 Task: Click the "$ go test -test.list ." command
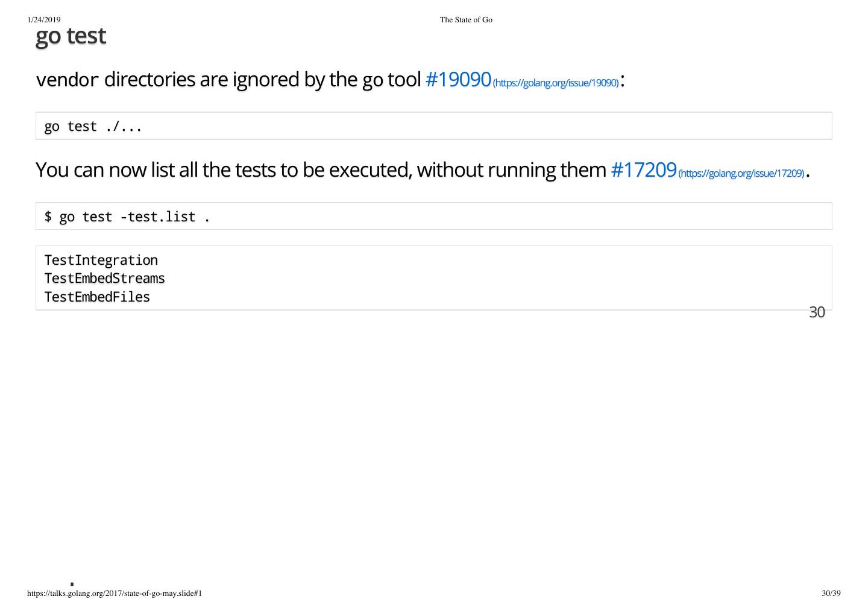[127, 217]
